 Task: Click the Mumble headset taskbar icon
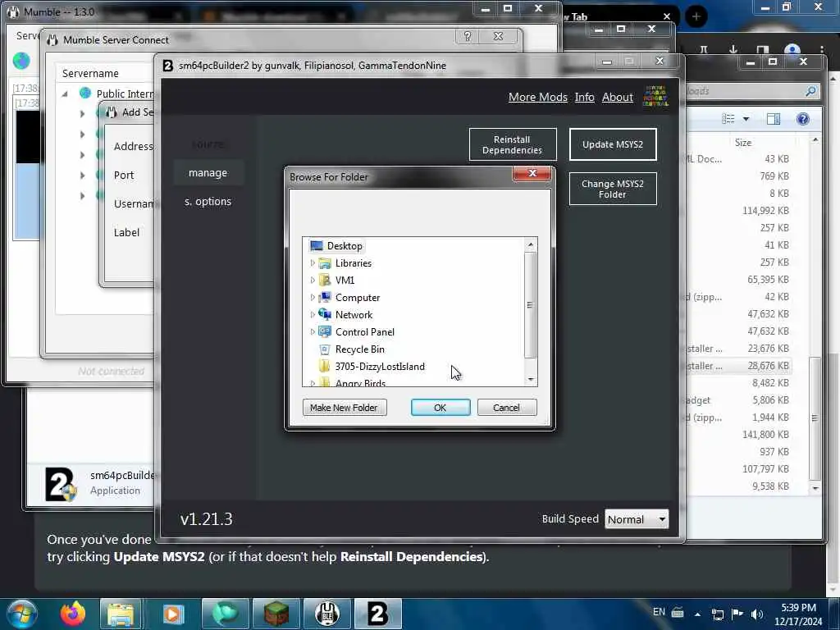point(327,614)
